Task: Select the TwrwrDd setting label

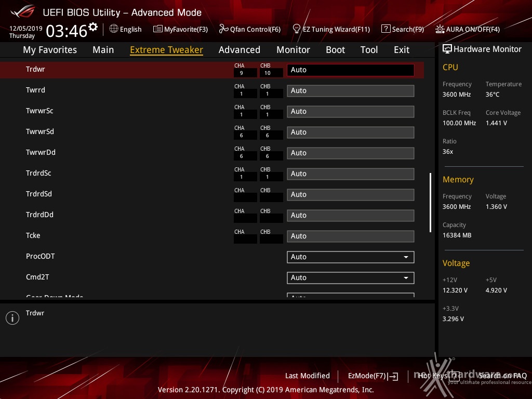Action: point(41,152)
